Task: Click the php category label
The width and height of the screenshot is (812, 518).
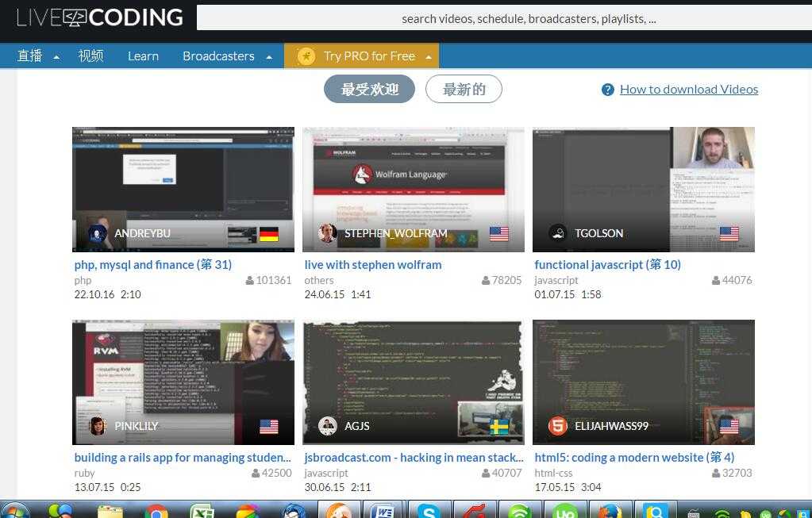Action: pos(83,281)
